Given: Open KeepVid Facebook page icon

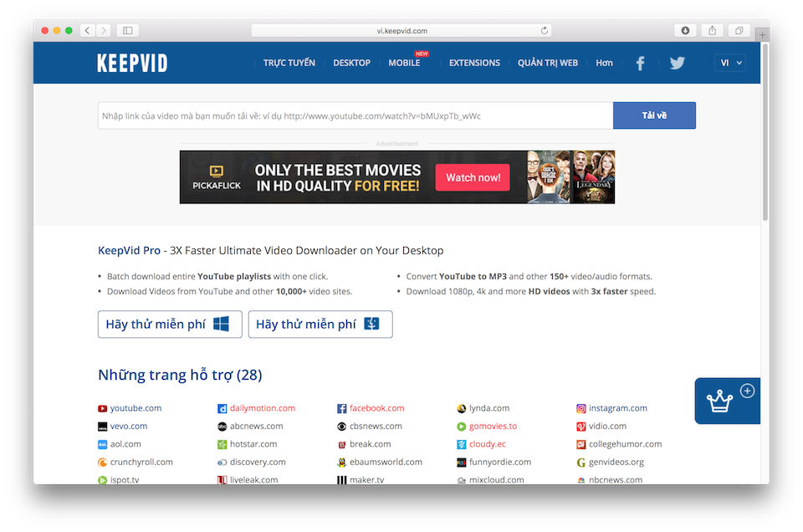Looking at the screenshot, I should (640, 63).
